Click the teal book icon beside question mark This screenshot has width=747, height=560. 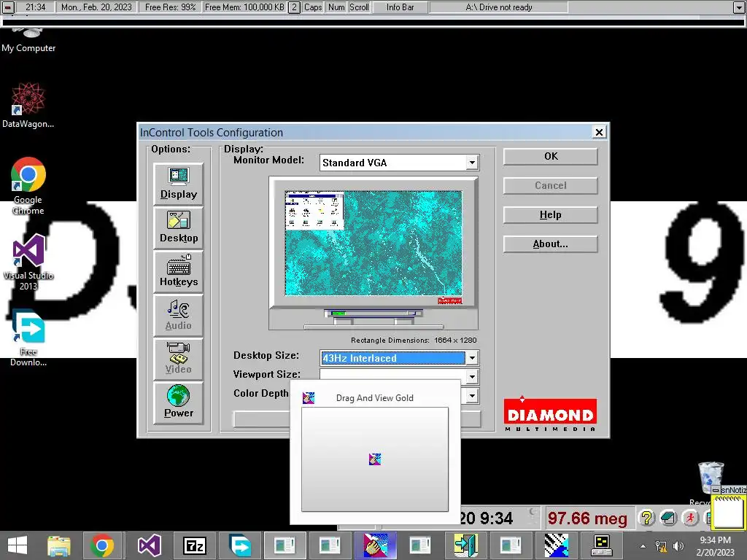coord(668,518)
